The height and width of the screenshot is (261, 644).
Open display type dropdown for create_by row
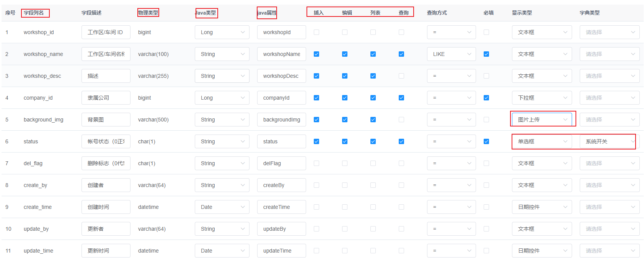click(x=542, y=185)
